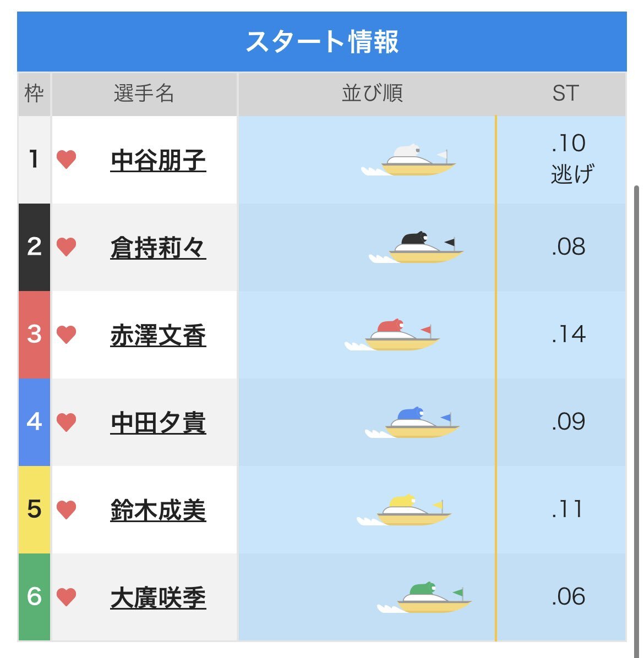The width and height of the screenshot is (644, 658).
Task: Click the green boat icon in lane 6
Action: click(424, 597)
